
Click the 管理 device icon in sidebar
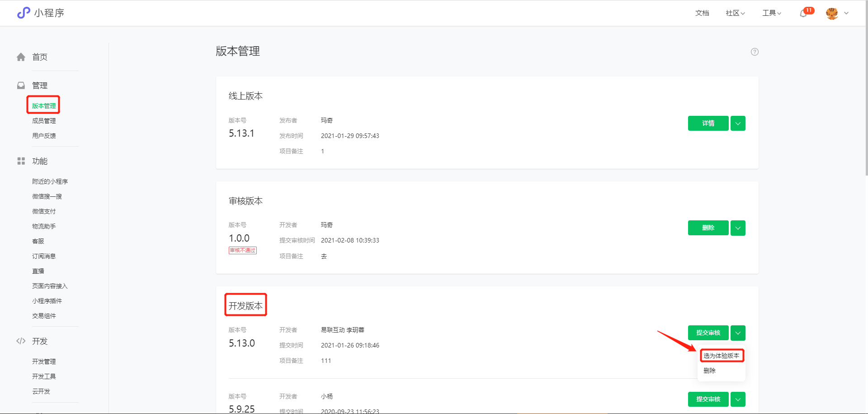20,85
